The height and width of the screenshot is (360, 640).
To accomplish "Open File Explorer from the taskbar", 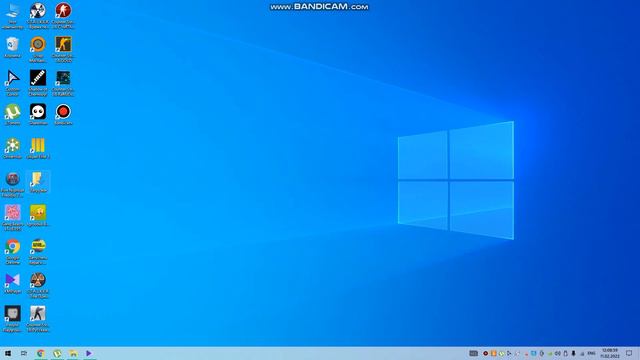I will coord(73,353).
